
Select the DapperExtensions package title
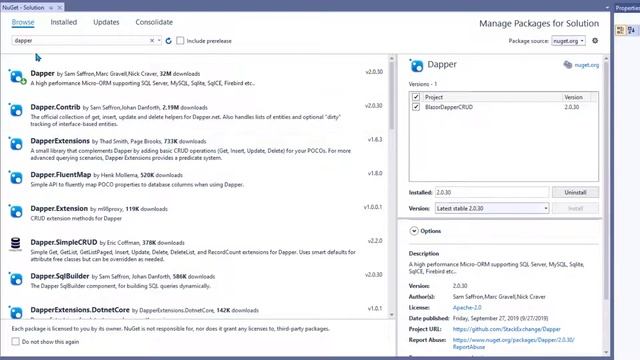pos(60,141)
